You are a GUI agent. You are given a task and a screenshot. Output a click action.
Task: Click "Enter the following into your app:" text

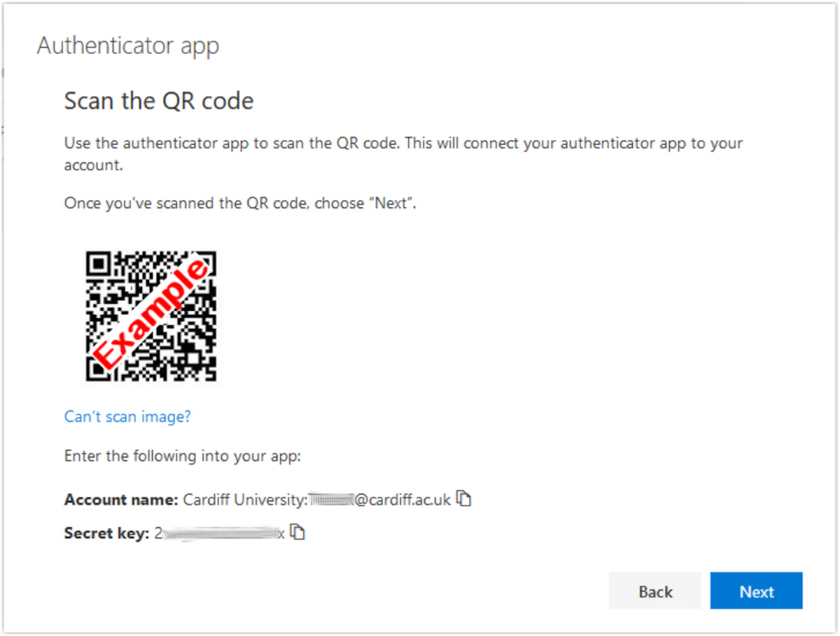pos(183,457)
